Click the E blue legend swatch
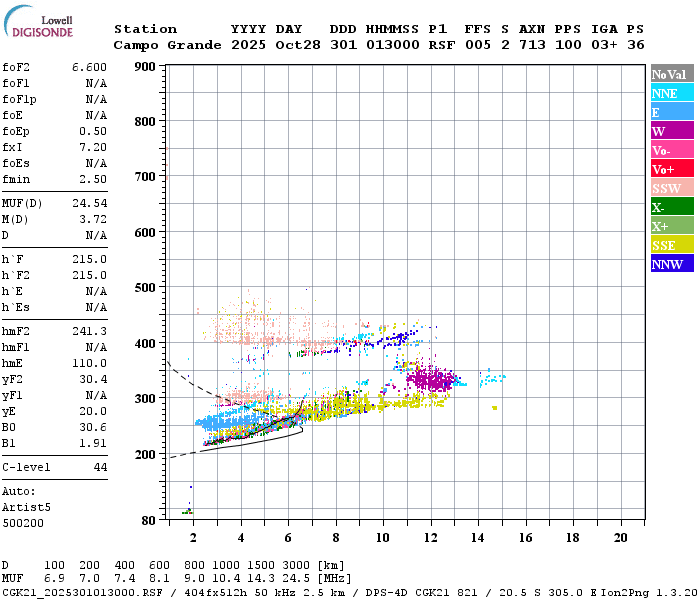The image size is (700, 600). (x=672, y=112)
